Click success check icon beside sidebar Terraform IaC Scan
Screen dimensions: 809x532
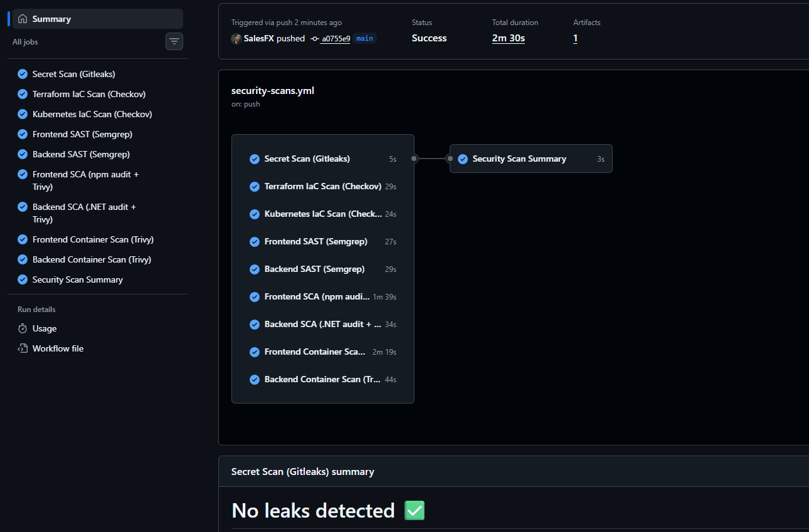23,94
